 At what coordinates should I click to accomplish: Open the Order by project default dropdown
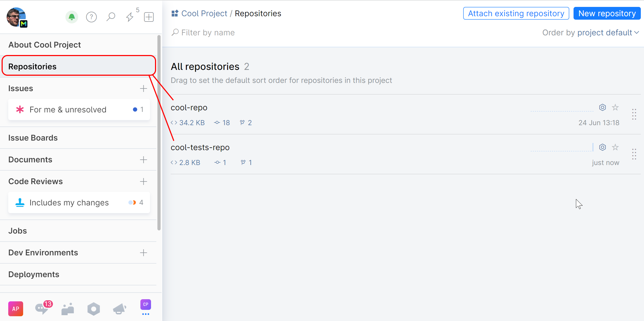[608, 33]
